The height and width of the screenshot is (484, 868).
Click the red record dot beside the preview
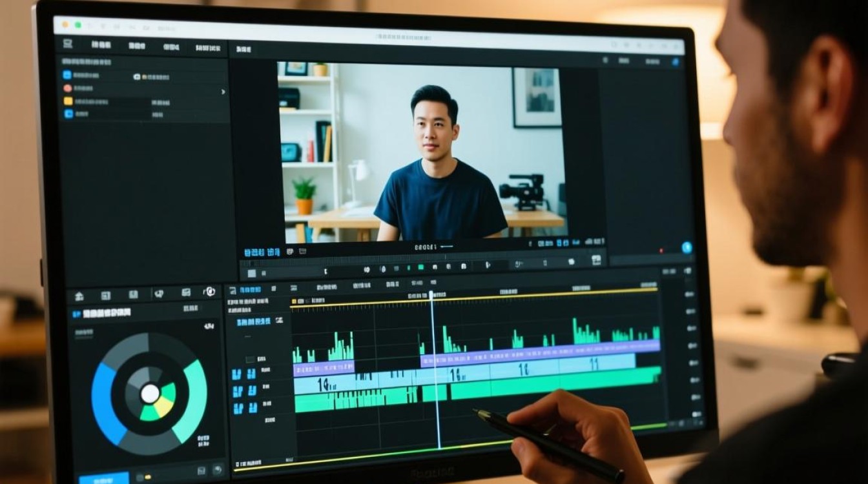coord(661,250)
